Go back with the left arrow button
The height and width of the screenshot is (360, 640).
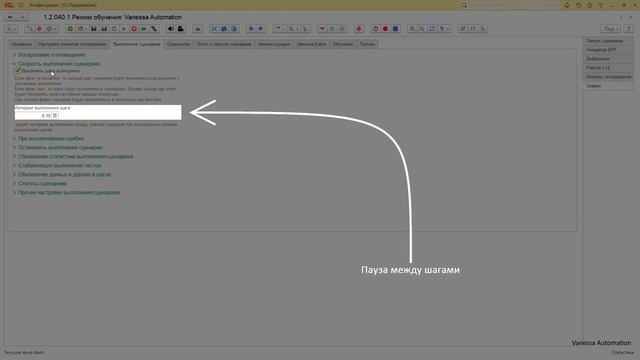coord(11,17)
